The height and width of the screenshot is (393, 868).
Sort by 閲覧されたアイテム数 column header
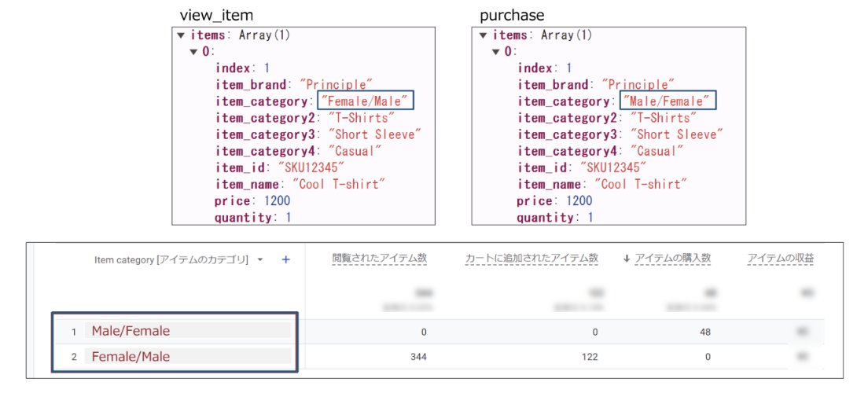point(380,259)
